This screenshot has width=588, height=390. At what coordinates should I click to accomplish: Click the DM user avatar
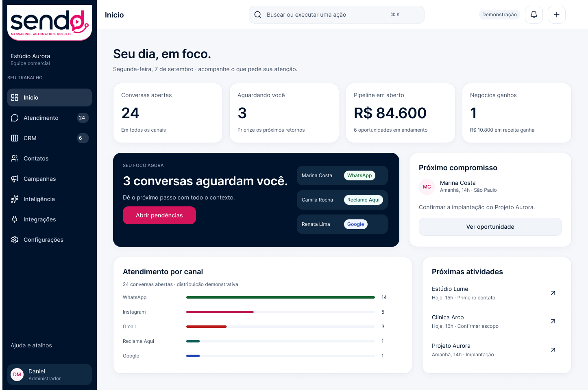tap(17, 375)
